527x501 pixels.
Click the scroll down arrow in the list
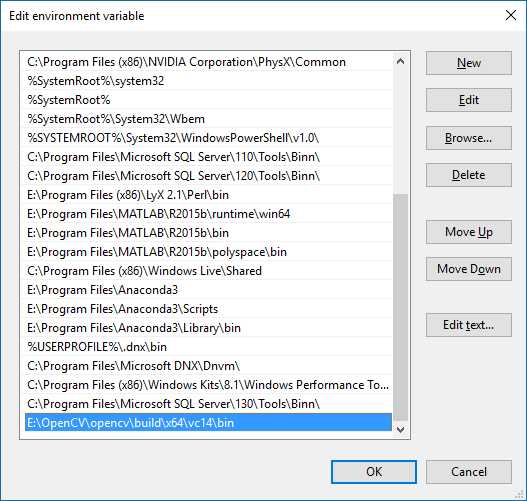400,429
